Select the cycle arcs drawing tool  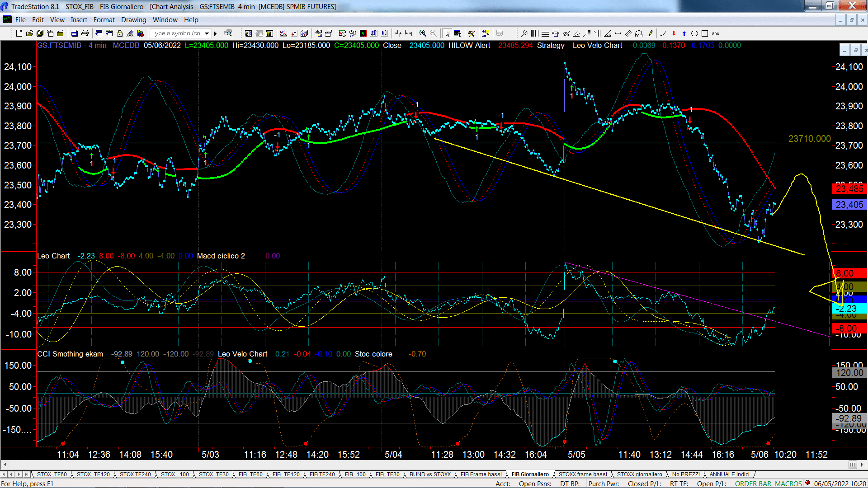(x=639, y=33)
